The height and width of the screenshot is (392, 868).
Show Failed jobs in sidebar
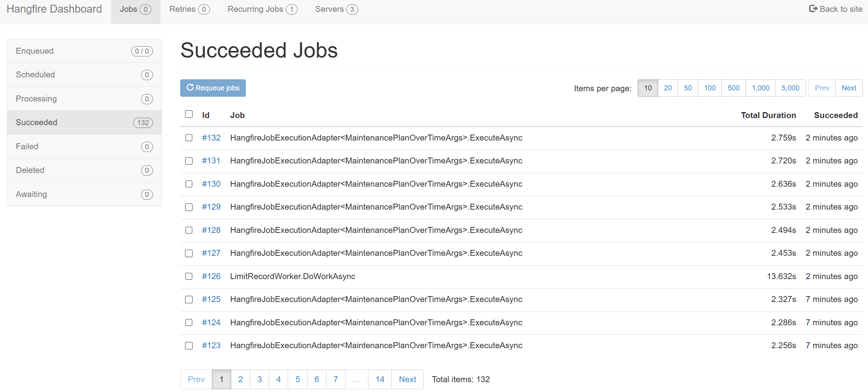(84, 146)
